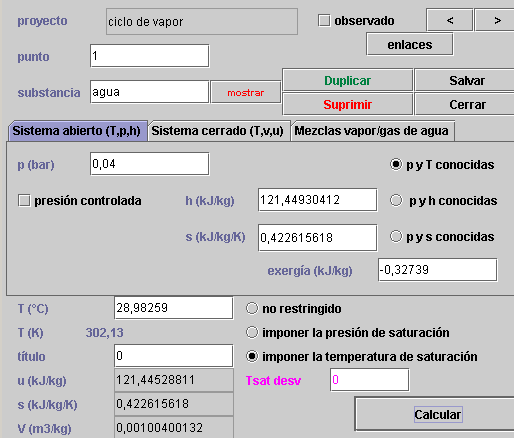
Task: Duplicate the point with Duplicar
Action: pos(347,80)
